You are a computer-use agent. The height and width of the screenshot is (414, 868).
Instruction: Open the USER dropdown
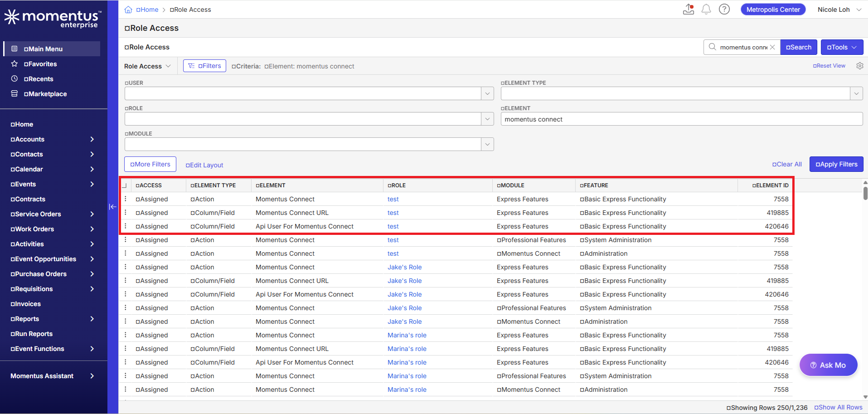coord(487,93)
